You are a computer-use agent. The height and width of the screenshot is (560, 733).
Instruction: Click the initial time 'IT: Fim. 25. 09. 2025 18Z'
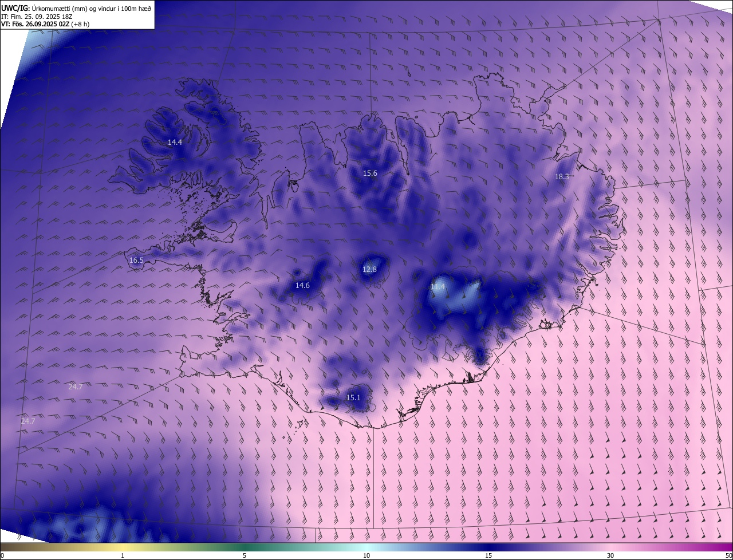[x=37, y=17]
